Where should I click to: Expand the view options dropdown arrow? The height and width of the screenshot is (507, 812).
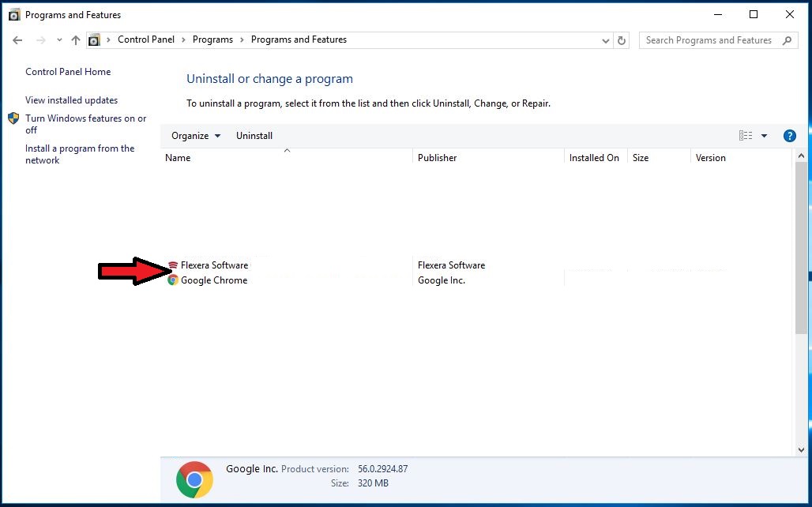[764, 136]
